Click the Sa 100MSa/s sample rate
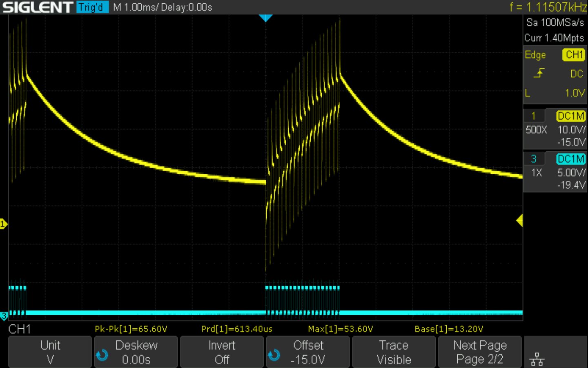 [x=555, y=22]
